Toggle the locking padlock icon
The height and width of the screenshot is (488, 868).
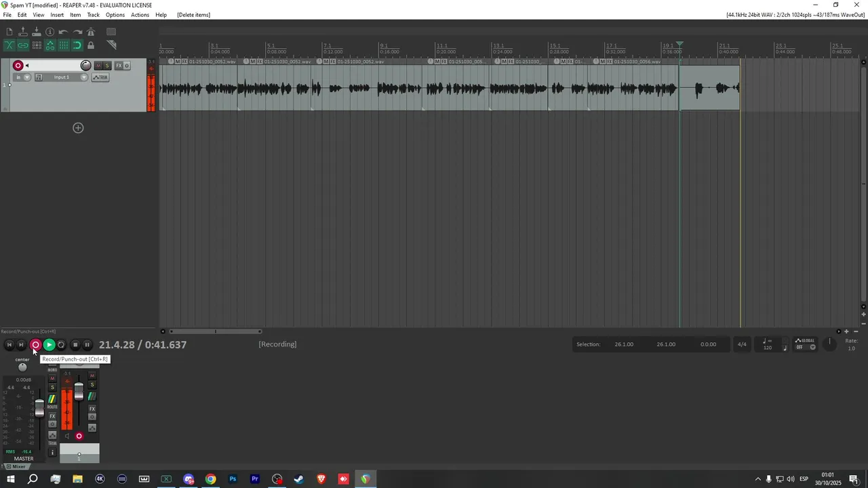pyautogui.click(x=91, y=45)
